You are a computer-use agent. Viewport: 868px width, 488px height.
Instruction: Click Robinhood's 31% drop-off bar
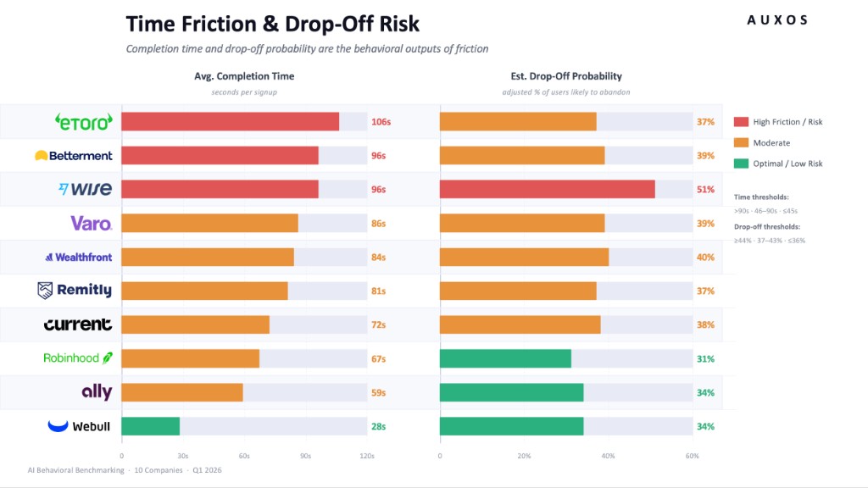coord(505,358)
